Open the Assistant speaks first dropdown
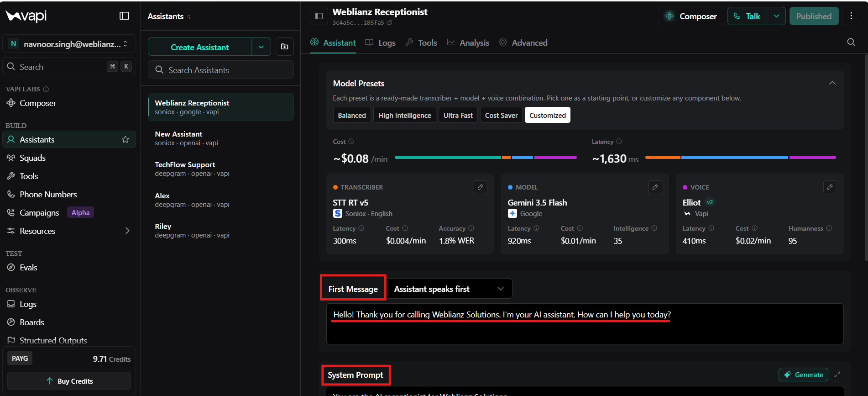This screenshot has width=868, height=396. (449, 289)
